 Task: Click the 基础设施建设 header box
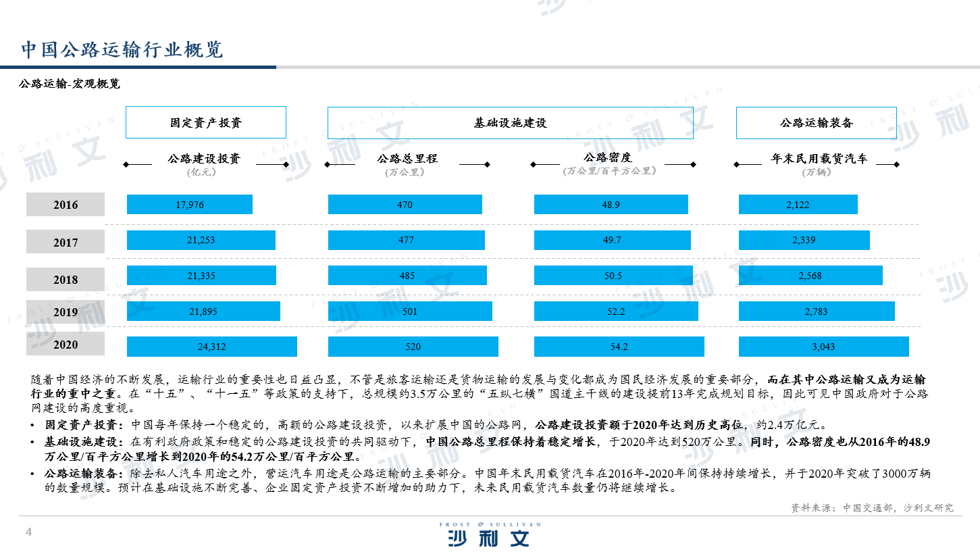pos(511,122)
